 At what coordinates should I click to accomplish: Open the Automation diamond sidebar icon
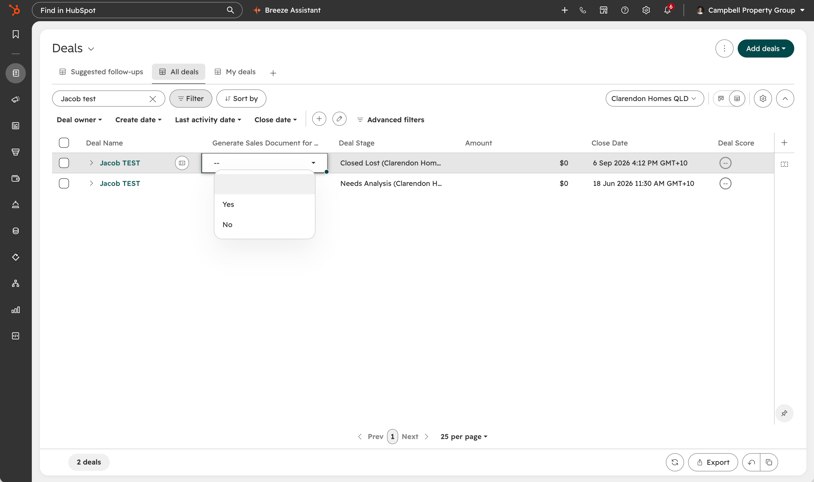coord(16,257)
